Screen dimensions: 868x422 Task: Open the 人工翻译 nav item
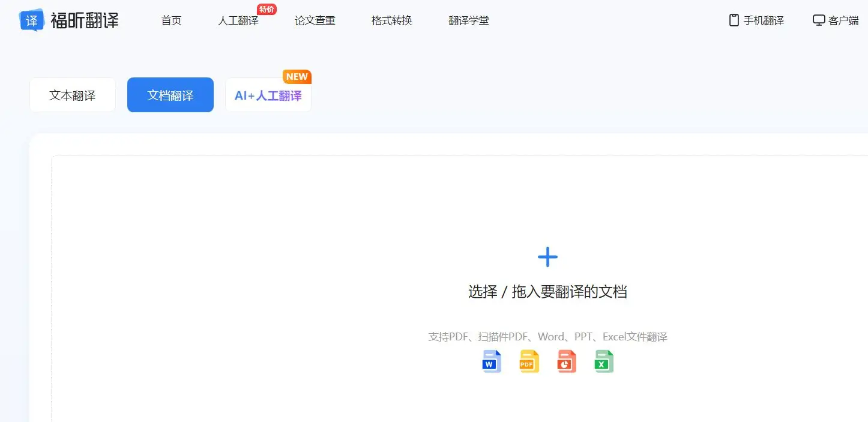(238, 20)
